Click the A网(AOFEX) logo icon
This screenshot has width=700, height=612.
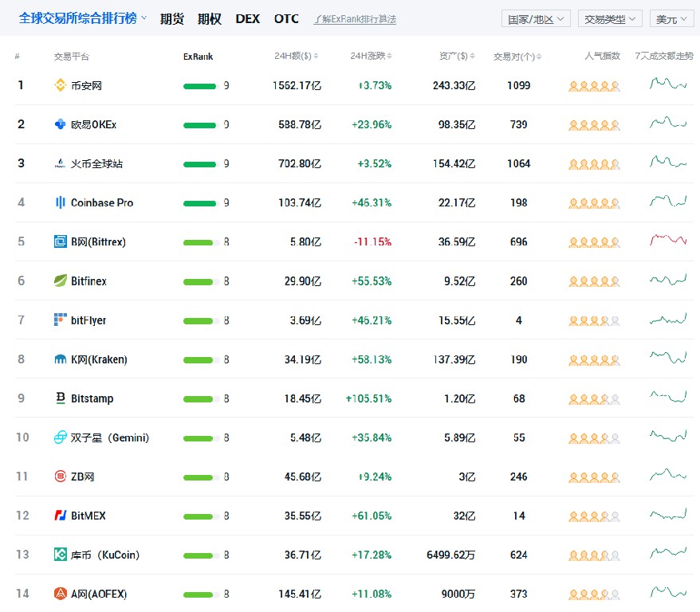coord(61,594)
